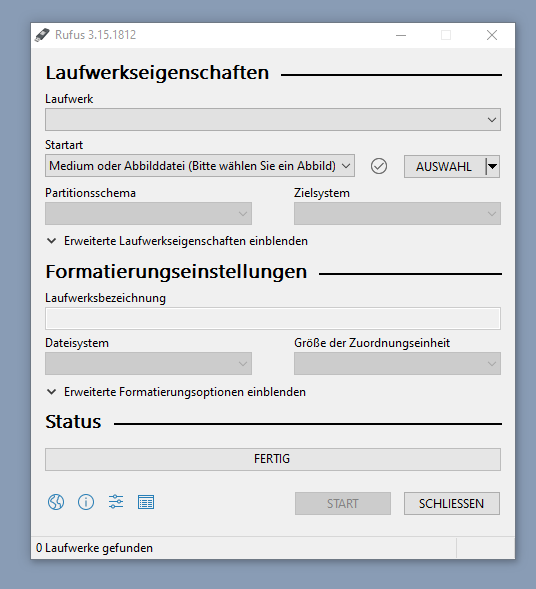Minimize the Rufus window

click(401, 35)
